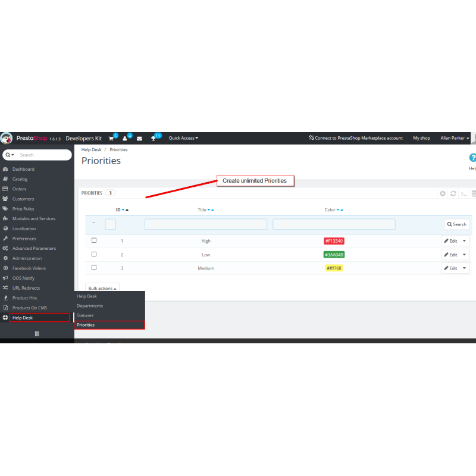
Task: Click the Search button in the filter row
Action: pyautogui.click(x=457, y=224)
